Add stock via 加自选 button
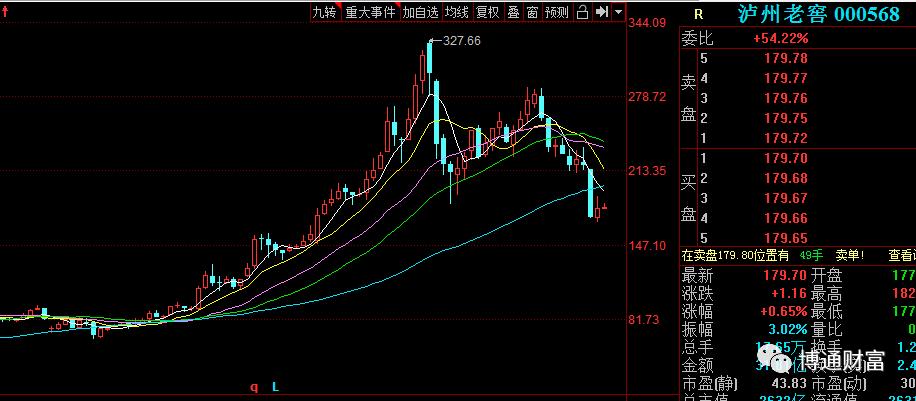This screenshot has width=916, height=401. [x=420, y=12]
